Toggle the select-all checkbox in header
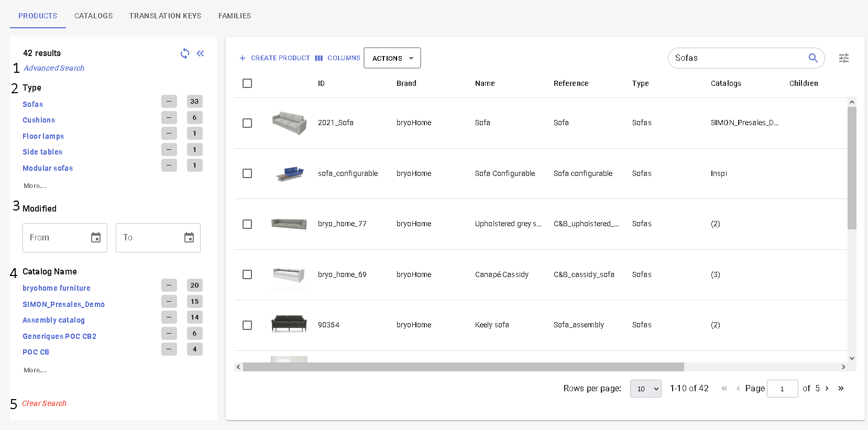The width and height of the screenshot is (868, 430). [x=247, y=83]
